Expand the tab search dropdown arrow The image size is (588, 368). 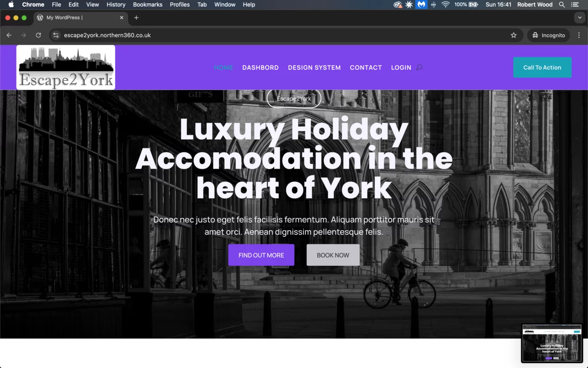pyautogui.click(x=580, y=18)
